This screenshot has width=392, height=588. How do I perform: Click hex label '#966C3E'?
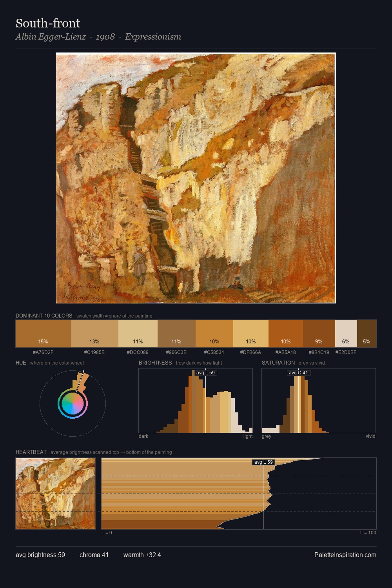click(176, 352)
